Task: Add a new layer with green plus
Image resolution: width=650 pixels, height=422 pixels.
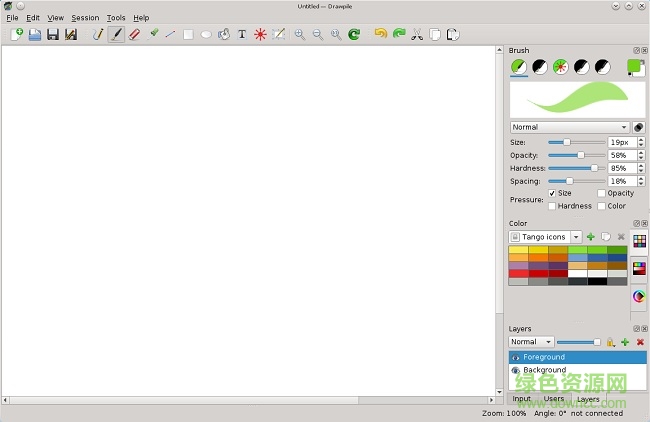Action: point(625,342)
